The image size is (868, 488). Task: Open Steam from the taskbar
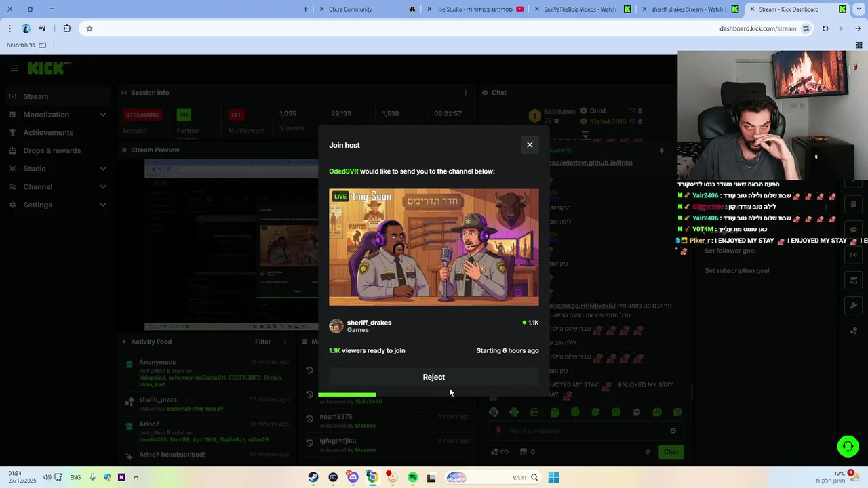[313, 477]
